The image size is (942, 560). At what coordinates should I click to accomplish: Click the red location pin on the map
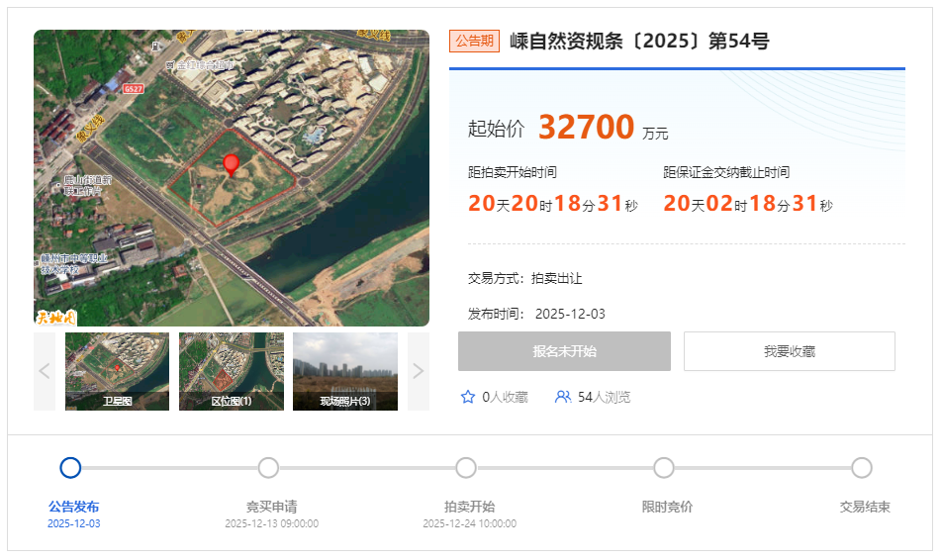tap(231, 164)
